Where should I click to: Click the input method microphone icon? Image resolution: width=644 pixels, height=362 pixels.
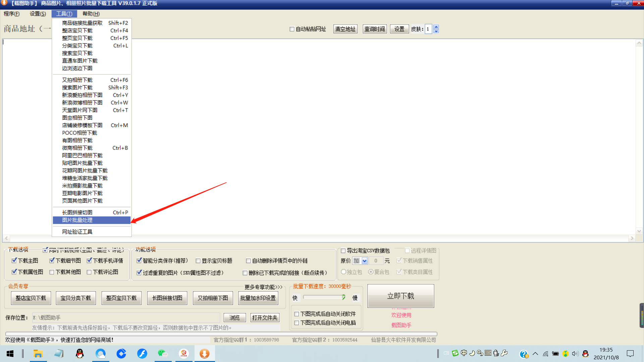click(496, 353)
